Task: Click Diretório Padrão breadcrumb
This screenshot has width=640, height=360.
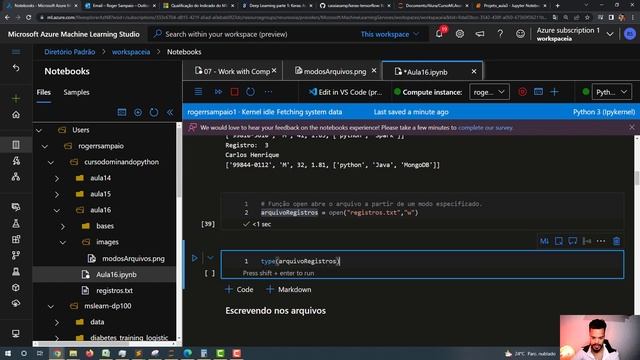Action: 70,52
